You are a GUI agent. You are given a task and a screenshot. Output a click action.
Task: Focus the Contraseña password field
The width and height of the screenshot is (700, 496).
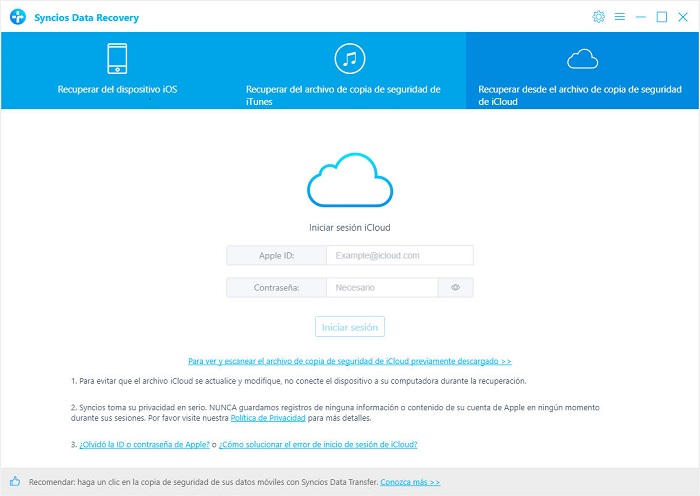[x=382, y=288]
